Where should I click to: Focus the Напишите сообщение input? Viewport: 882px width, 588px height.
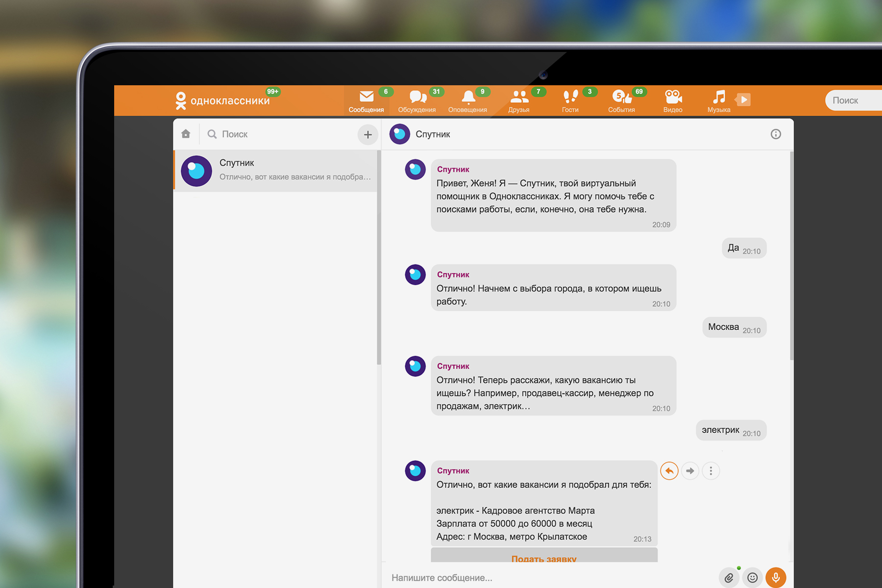tap(551, 578)
